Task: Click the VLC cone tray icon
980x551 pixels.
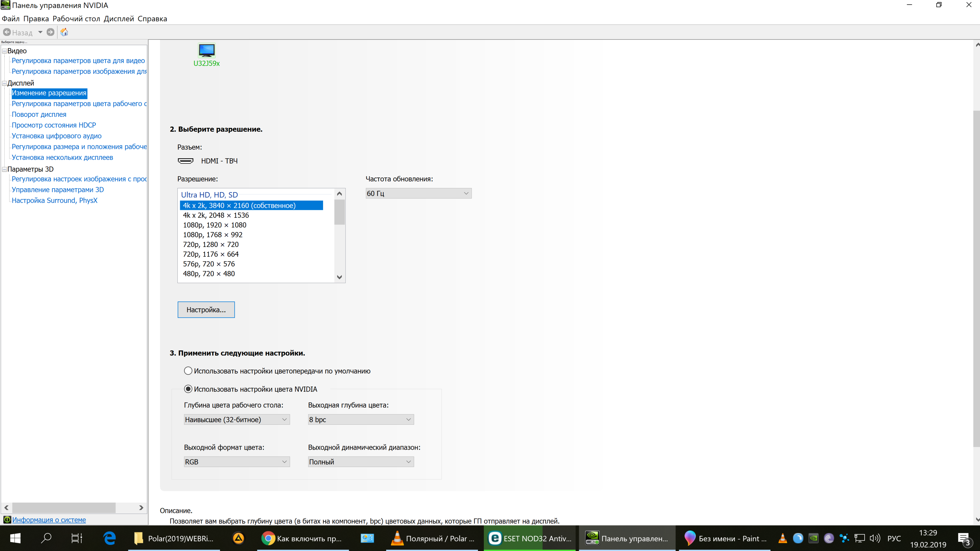Action: tap(782, 538)
